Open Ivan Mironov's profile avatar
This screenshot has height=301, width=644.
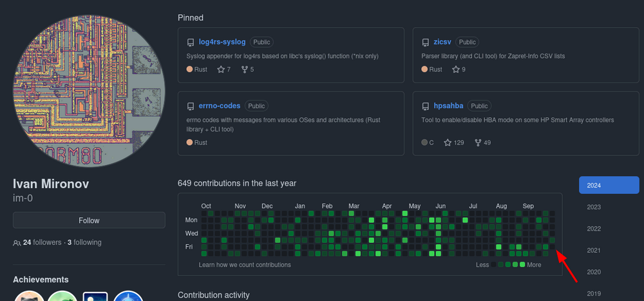[89, 92]
